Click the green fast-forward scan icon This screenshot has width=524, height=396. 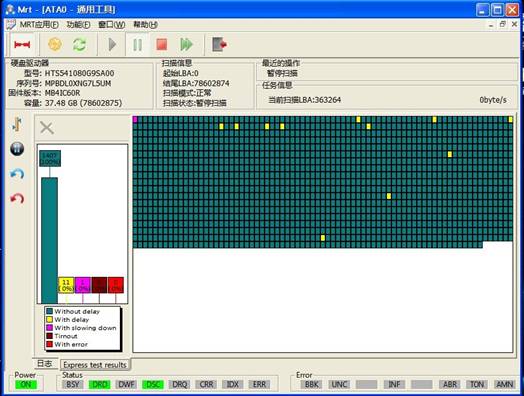click(186, 44)
